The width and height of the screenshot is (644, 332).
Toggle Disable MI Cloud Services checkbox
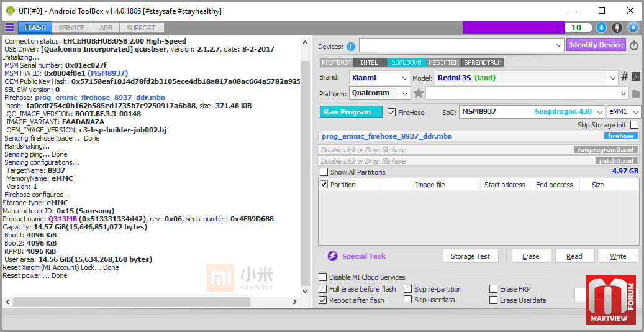click(323, 277)
